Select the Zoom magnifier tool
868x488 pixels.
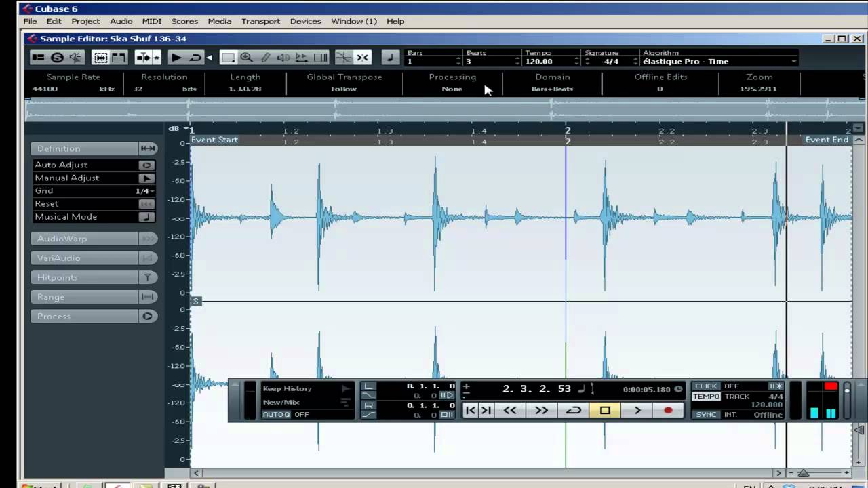[x=247, y=58]
